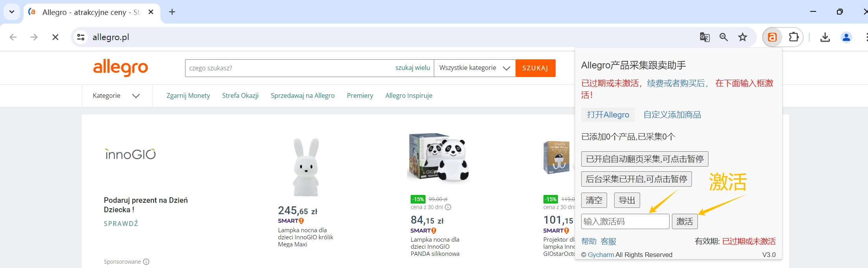Minimize the Chrome window
Screen dimensions: 868x268
click(x=813, y=12)
